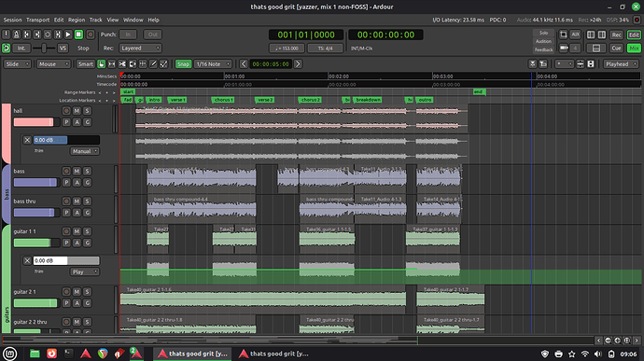
Task: Open the Layered record mode dropdown
Action: click(x=140, y=49)
